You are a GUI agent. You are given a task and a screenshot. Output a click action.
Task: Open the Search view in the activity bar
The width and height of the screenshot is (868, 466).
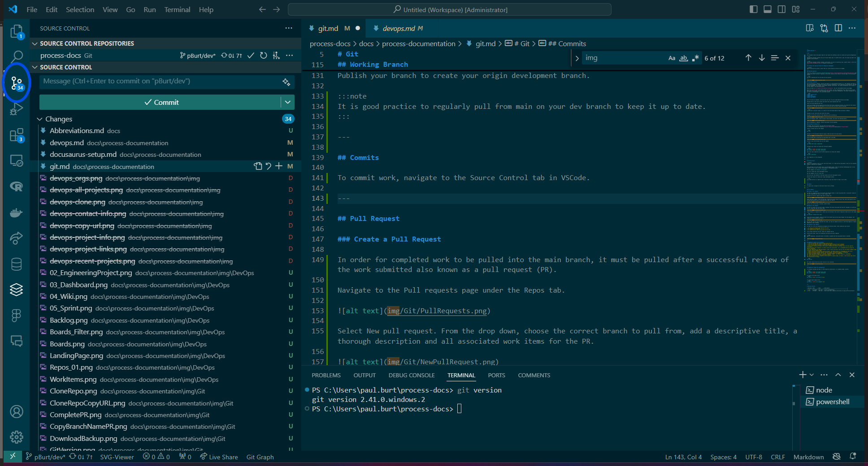coord(17,56)
